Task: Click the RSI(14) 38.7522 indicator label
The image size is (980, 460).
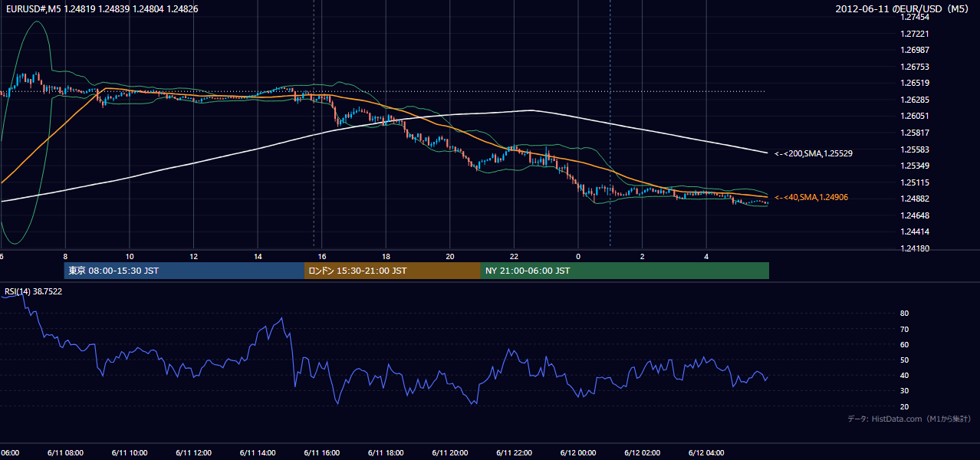Action: point(33,291)
